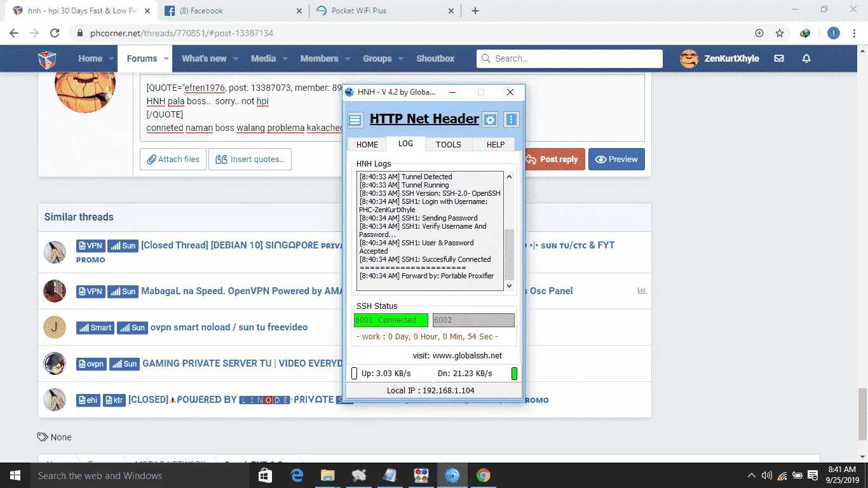Open the forum inbox mail icon
Image resolution: width=868 pixels, height=488 pixels.
pyautogui.click(x=779, y=58)
